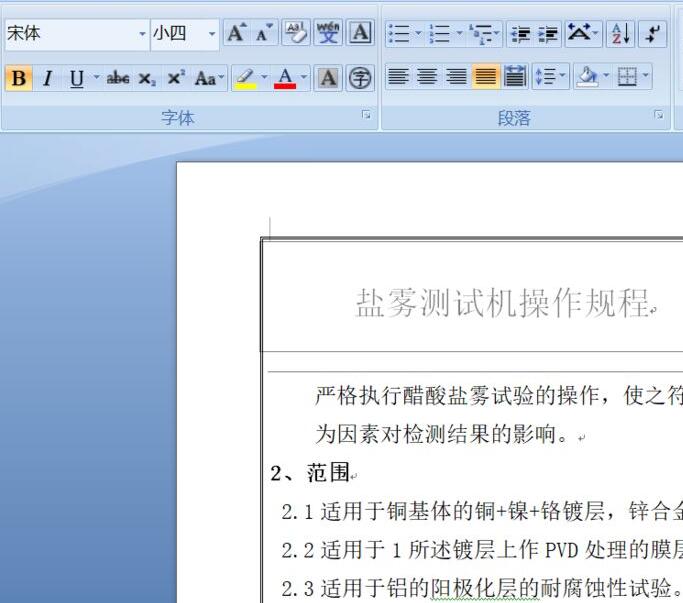
Task: Open font size dropdown showing 小四
Action: tap(212, 34)
